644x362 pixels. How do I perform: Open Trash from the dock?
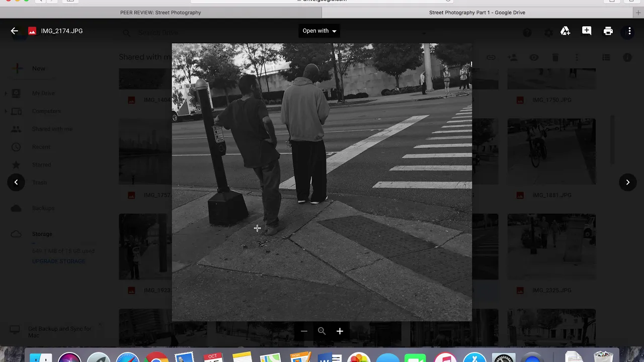pyautogui.click(x=603, y=357)
